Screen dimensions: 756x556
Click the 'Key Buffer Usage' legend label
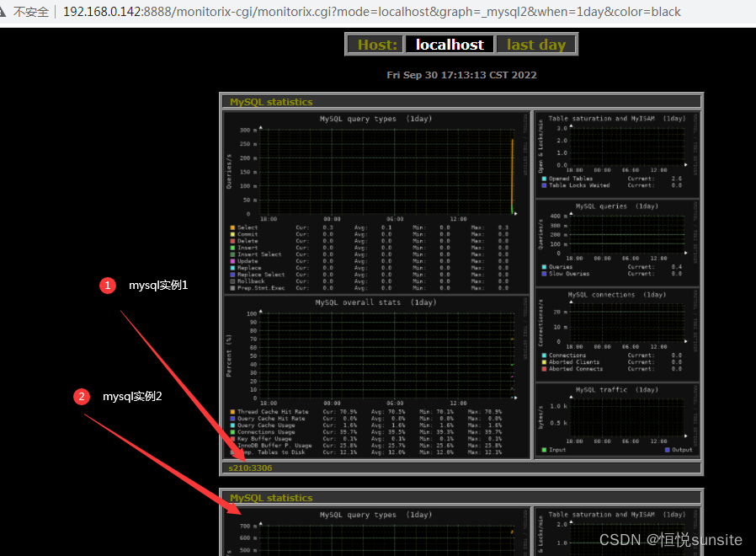(x=264, y=439)
